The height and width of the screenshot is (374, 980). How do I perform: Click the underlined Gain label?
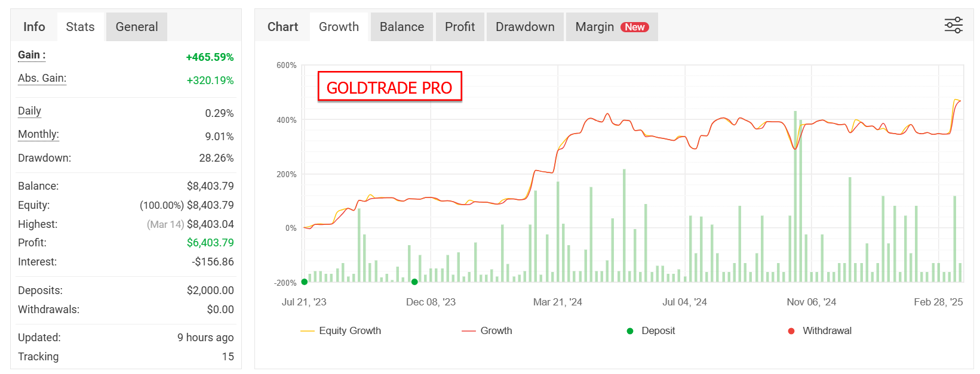coord(32,55)
